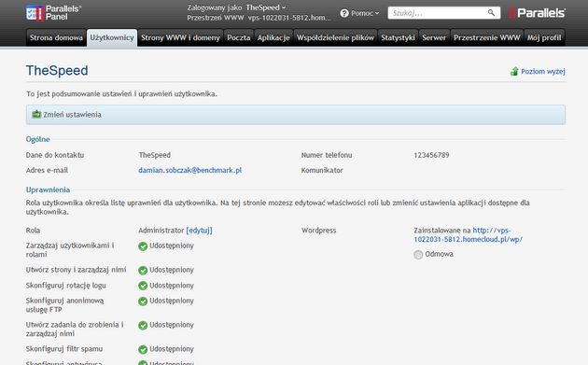Click the Skonfiguruj filtr spamu label
The width and height of the screenshot is (588, 365).
click(64, 349)
